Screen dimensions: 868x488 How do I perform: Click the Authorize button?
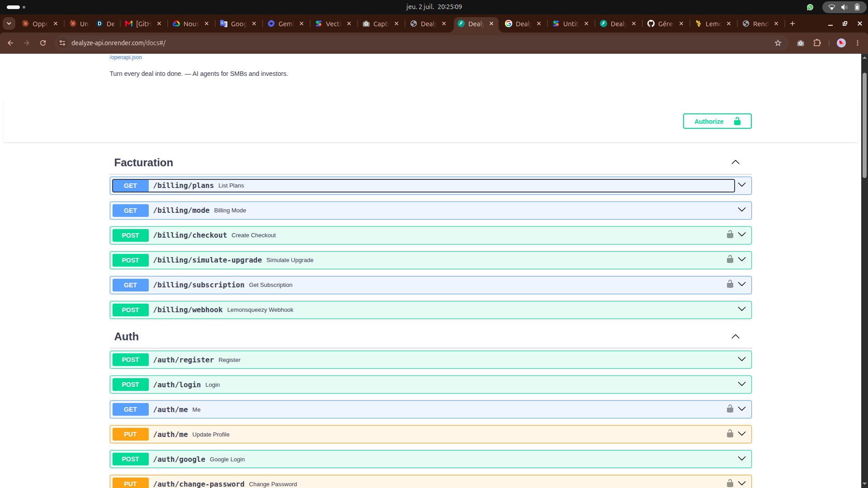coord(717,121)
